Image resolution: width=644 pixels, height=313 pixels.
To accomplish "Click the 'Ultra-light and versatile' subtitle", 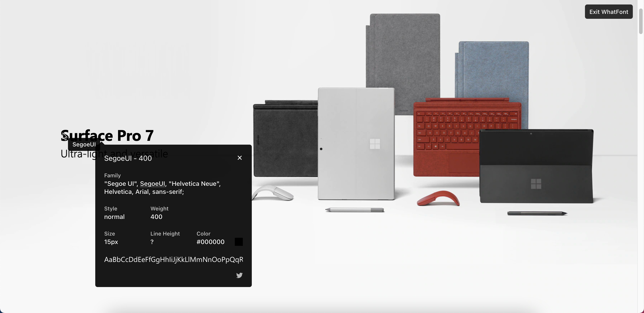I will (x=114, y=154).
